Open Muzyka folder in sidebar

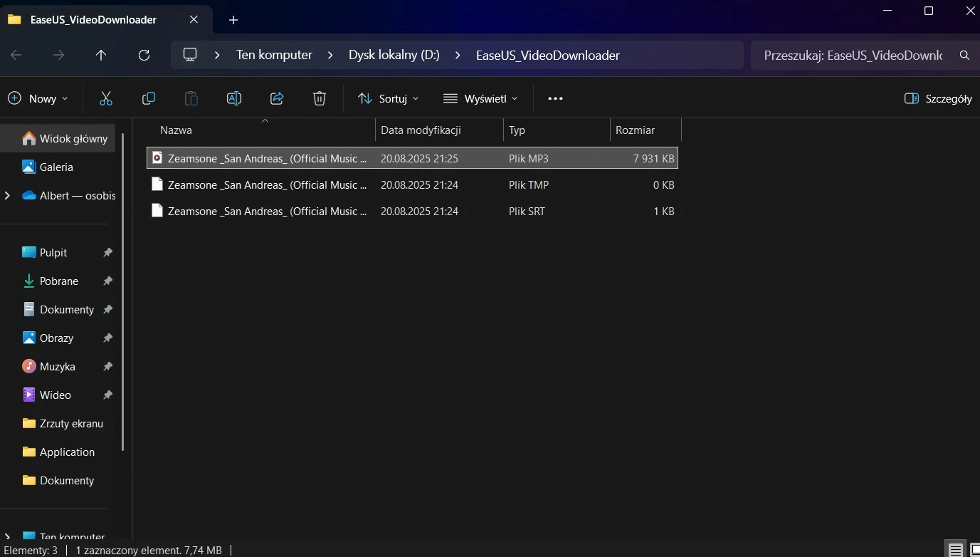pos(57,366)
